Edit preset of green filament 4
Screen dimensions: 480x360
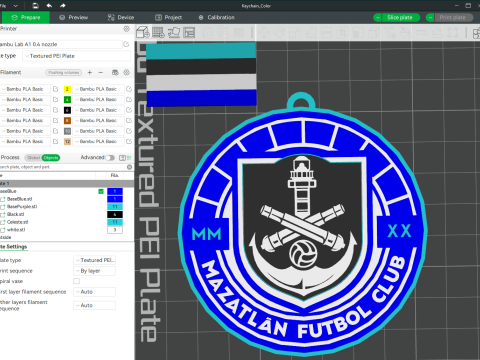[x=129, y=99]
